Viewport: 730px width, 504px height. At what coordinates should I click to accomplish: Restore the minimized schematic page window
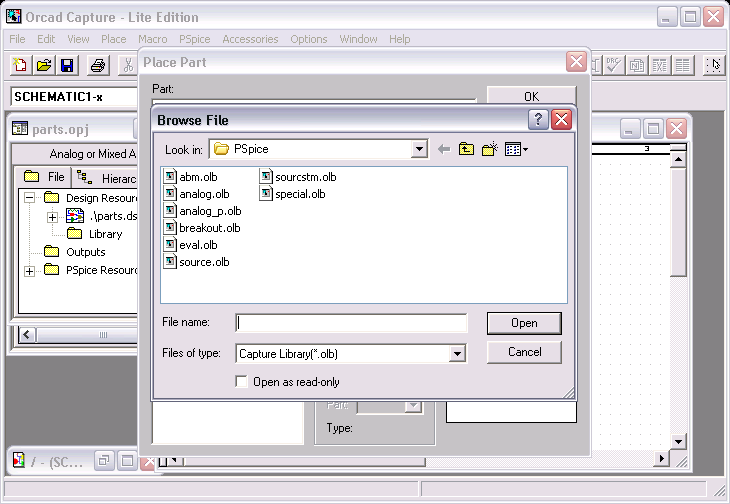pyautogui.click(x=104, y=461)
